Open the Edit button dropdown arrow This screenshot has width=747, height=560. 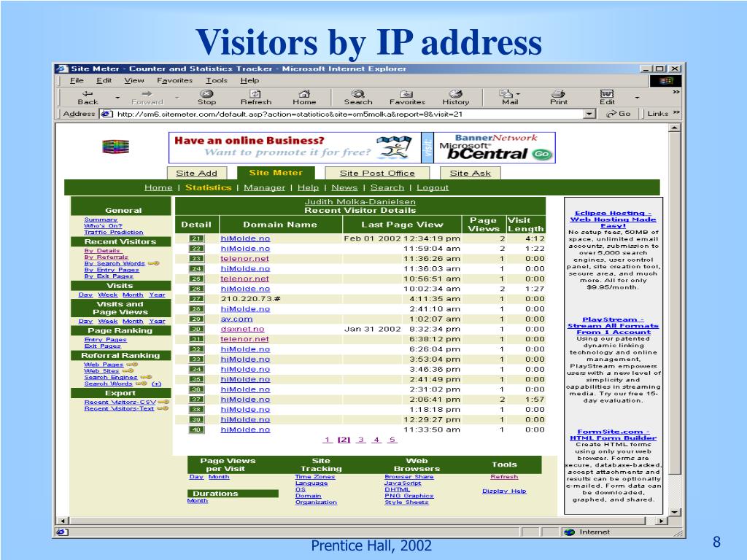click(637, 98)
